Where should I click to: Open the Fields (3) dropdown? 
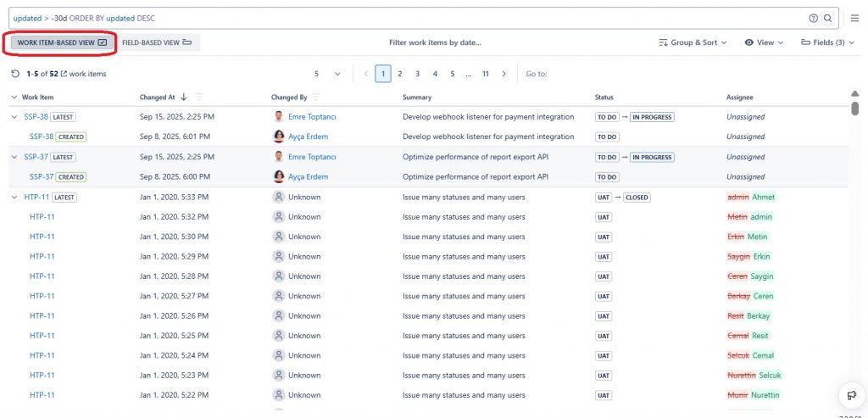click(x=826, y=42)
